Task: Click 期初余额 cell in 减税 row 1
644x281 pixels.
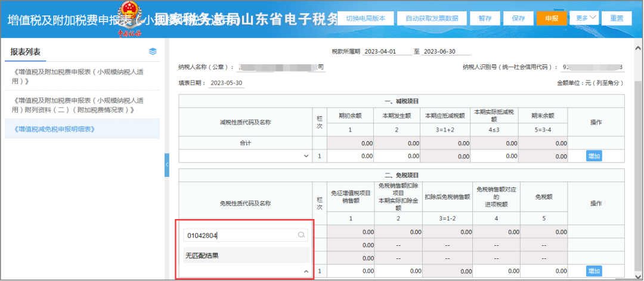Action: point(351,156)
